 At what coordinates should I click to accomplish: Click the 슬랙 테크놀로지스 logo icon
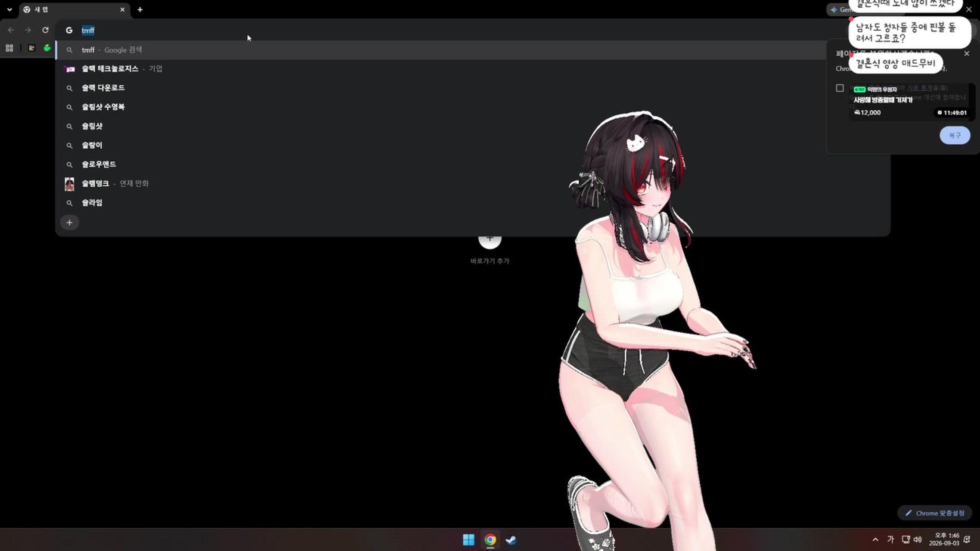click(69, 69)
